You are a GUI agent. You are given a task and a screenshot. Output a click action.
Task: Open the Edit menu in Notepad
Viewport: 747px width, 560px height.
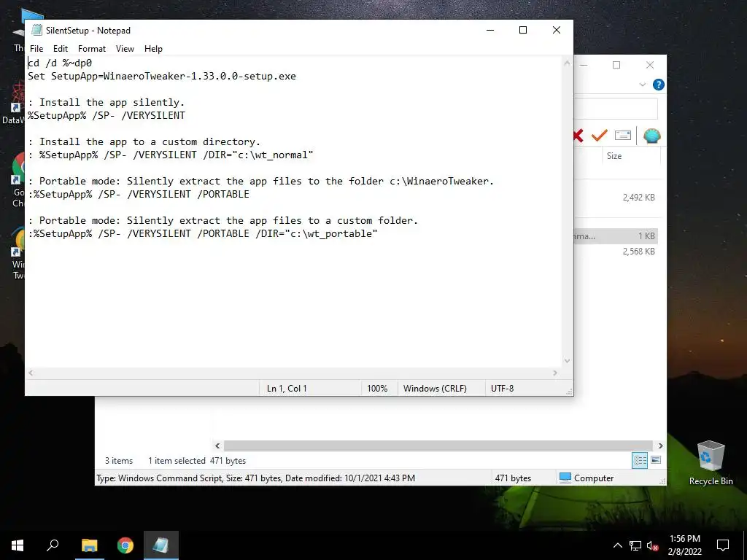tap(60, 49)
